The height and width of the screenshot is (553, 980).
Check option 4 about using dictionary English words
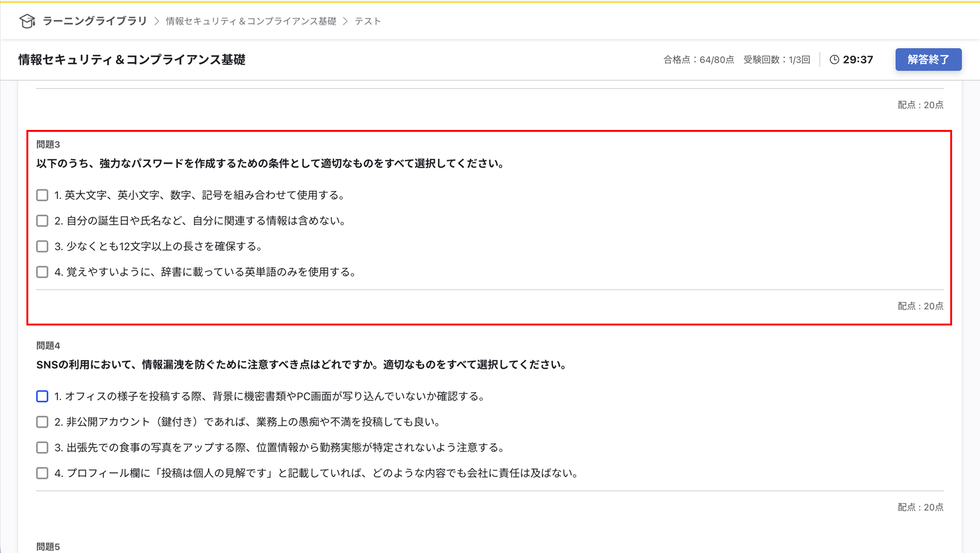(x=42, y=272)
